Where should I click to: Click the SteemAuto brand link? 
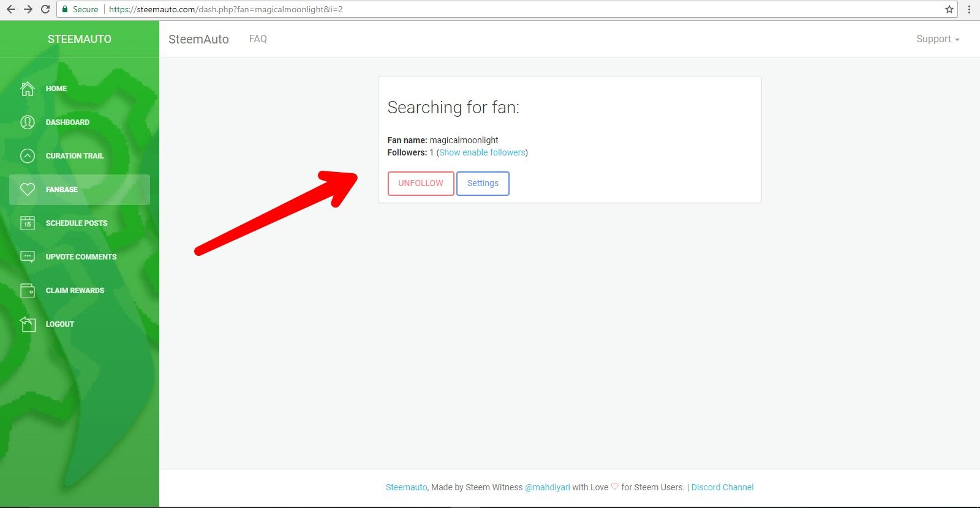point(198,39)
